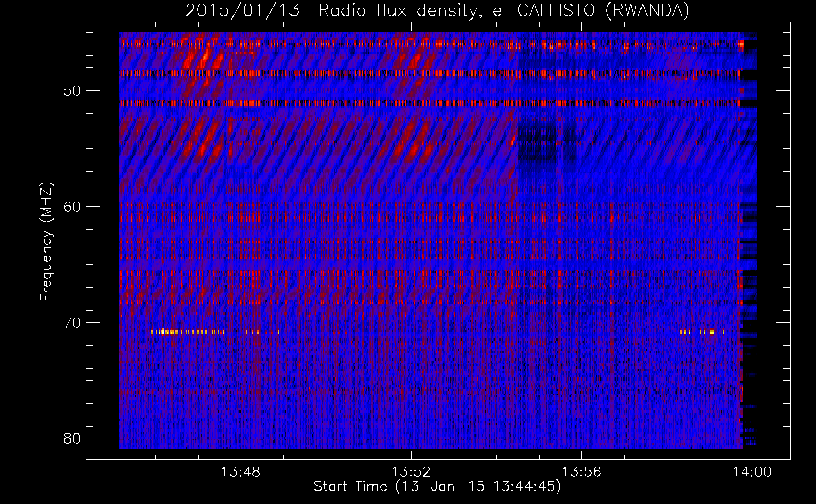This screenshot has height=504, width=816.
Task: Click the 80 frequency tick label
Action: click(73, 438)
